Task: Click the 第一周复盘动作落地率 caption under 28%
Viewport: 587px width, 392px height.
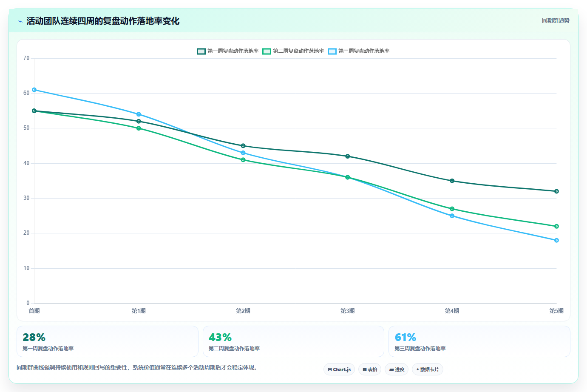Action: click(48, 349)
